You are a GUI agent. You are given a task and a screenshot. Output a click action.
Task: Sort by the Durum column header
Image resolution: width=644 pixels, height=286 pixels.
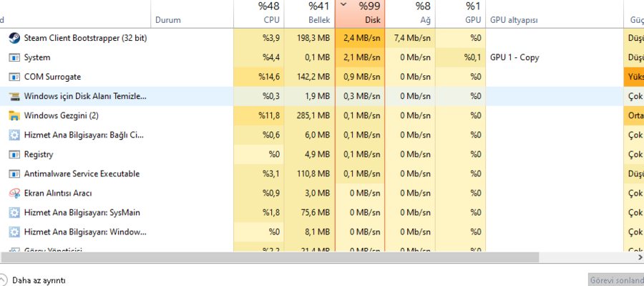[192, 14]
